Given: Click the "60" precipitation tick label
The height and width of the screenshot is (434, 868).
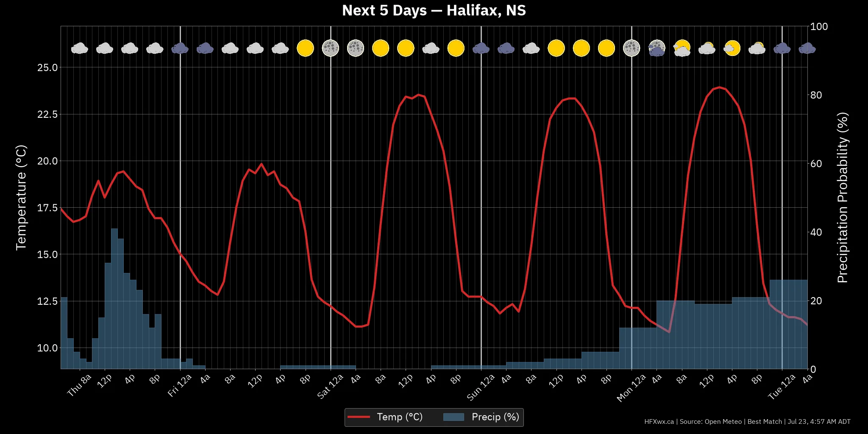Looking at the screenshot, I should coord(816,164).
